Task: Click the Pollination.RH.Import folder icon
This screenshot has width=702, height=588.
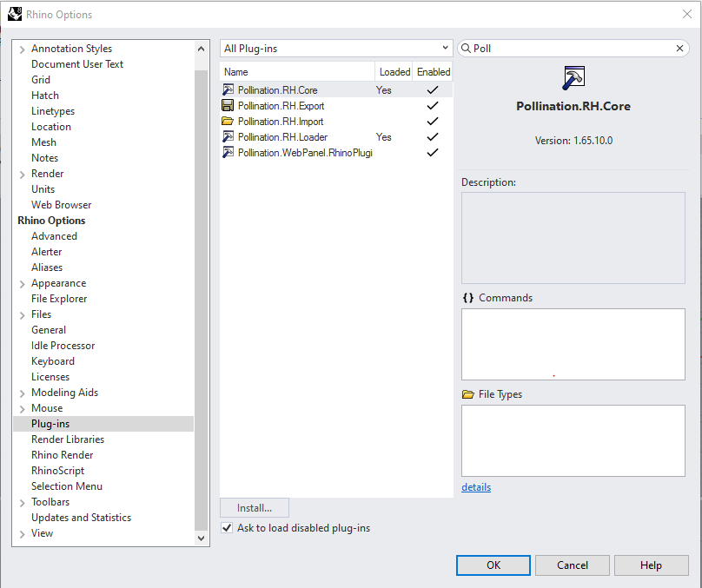Action: (228, 122)
